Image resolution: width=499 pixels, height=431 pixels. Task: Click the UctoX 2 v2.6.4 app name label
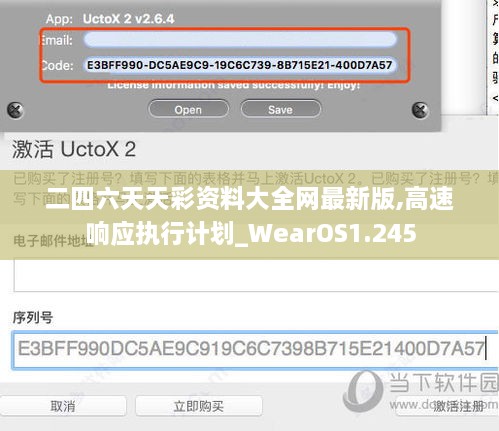tap(128, 19)
